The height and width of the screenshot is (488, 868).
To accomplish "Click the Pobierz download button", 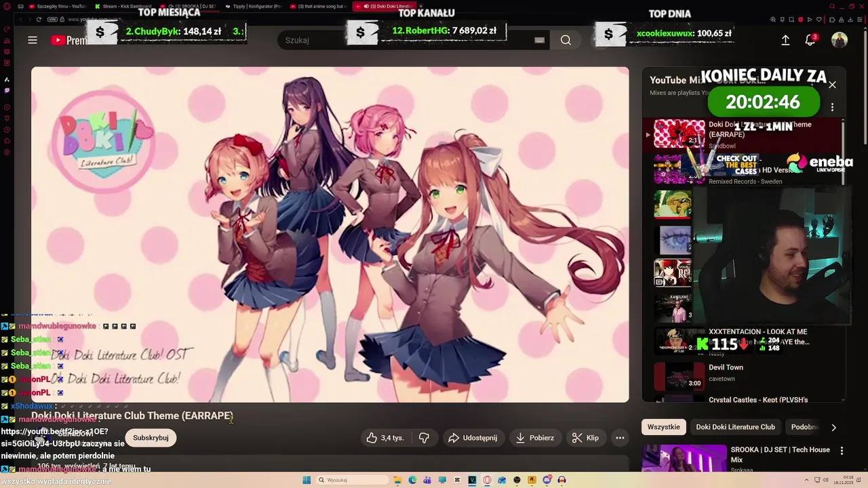I will tap(535, 438).
